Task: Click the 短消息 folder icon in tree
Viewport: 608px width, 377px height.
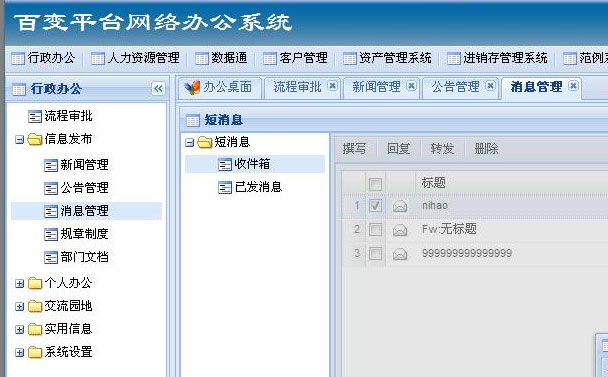Action: click(205, 142)
